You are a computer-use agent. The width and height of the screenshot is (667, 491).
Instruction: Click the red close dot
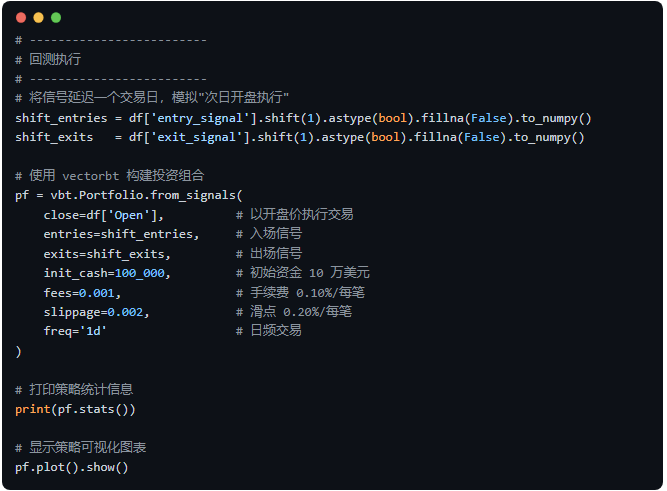(21, 17)
